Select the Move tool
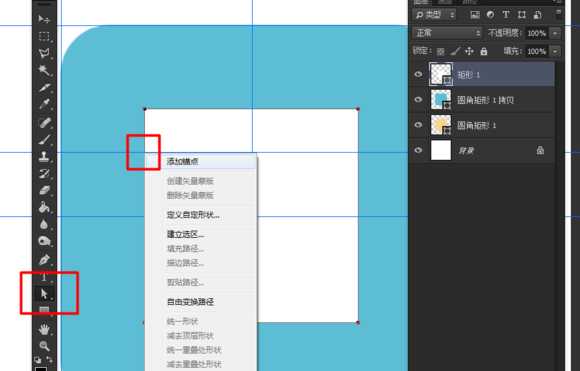This screenshot has height=371, width=580. [44, 19]
